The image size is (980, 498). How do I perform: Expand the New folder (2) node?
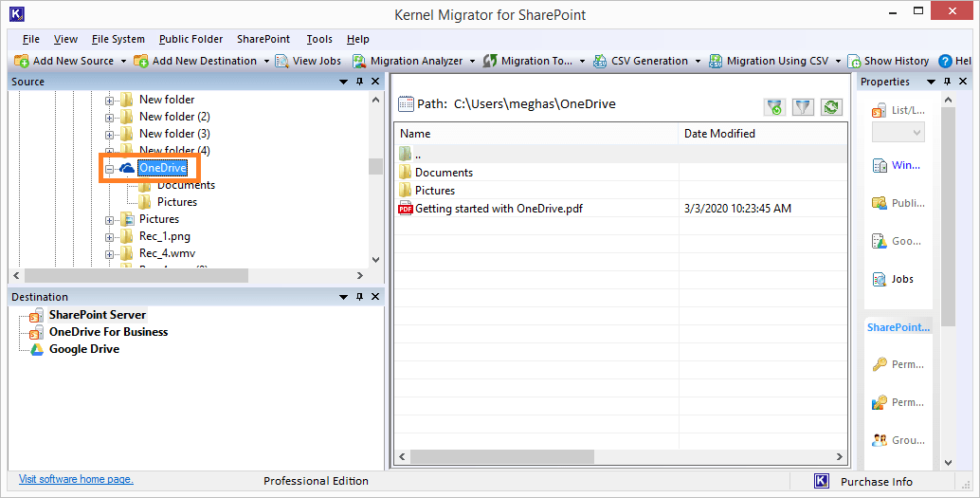pyautogui.click(x=109, y=118)
